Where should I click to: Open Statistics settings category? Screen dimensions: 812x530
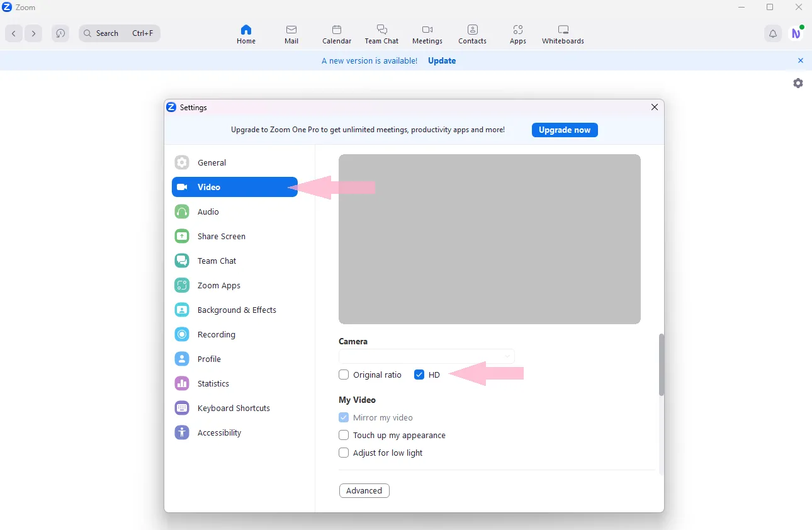(x=235, y=383)
